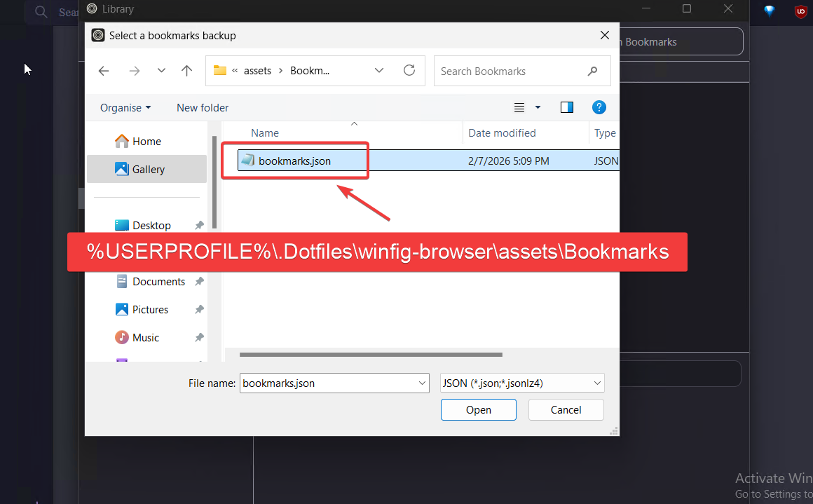This screenshot has width=813, height=504.
Task: Click the uBlock Origin extension icon
Action: click(800, 11)
